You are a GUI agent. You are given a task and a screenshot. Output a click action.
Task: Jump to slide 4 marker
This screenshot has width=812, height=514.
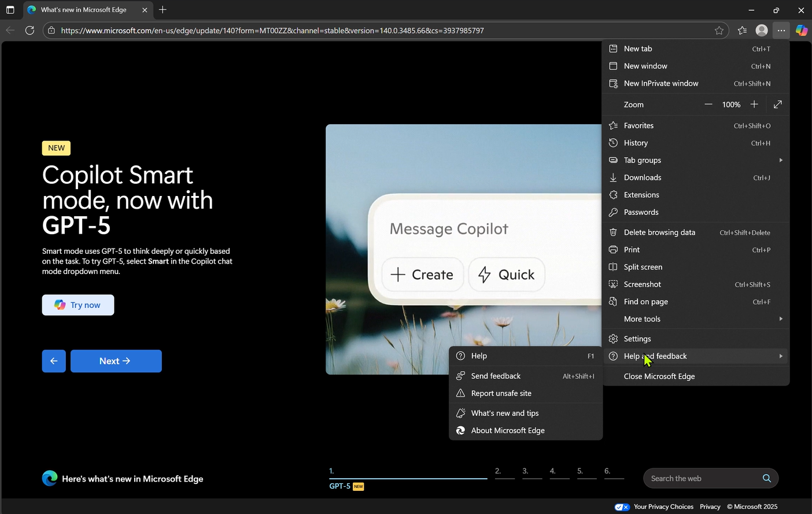559,472
